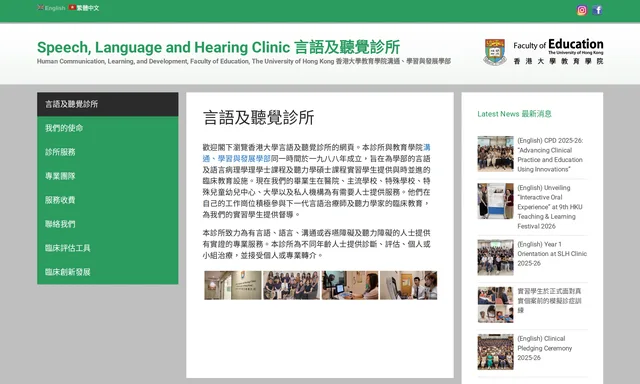The width and height of the screenshot is (640, 384).
Task: Open 臨床創新發展 menu item
Action: [108, 272]
